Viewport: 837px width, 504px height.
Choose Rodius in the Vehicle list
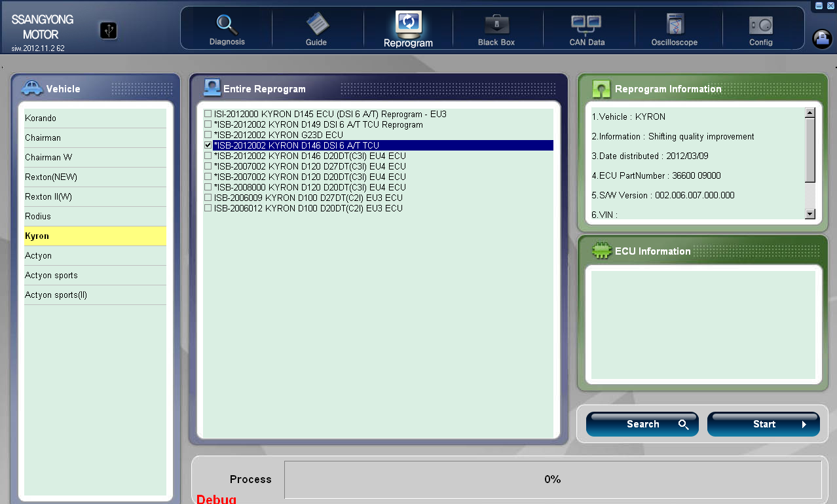point(95,217)
